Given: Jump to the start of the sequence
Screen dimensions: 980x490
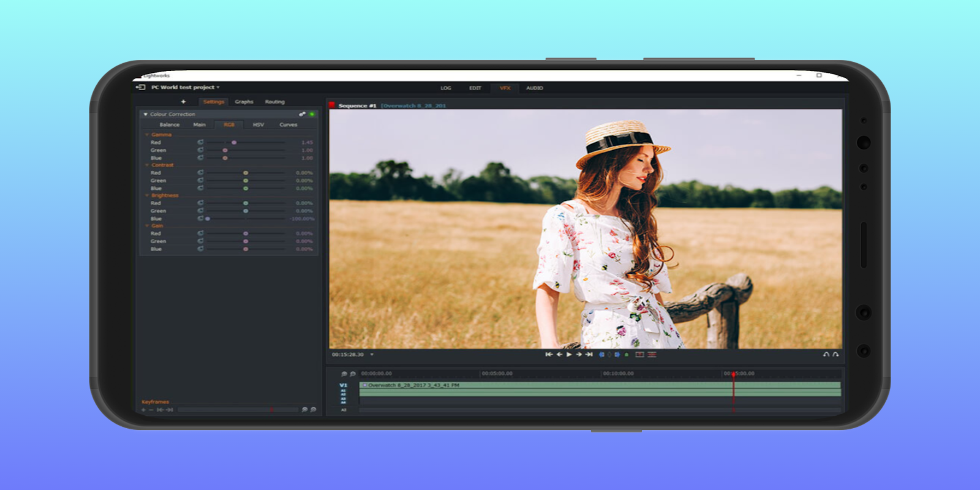Looking at the screenshot, I should pos(549,355).
